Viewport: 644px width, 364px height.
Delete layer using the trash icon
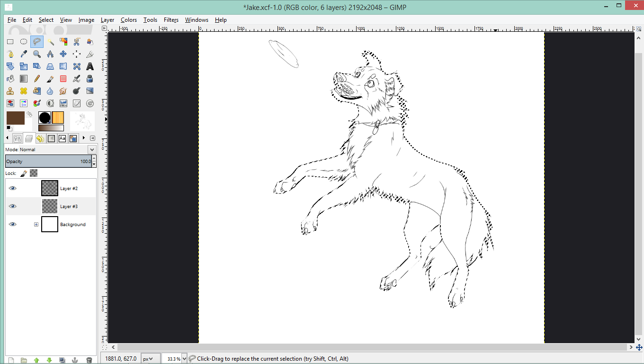89,360
